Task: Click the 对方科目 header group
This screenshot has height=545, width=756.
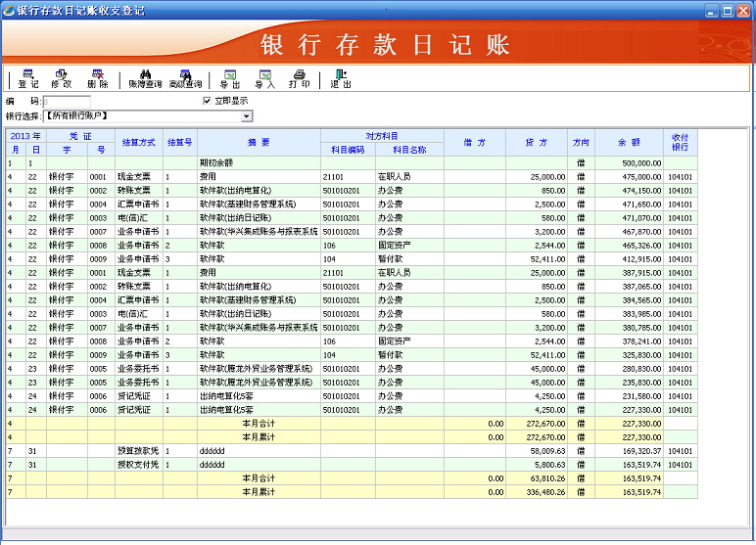Action: tap(382, 136)
